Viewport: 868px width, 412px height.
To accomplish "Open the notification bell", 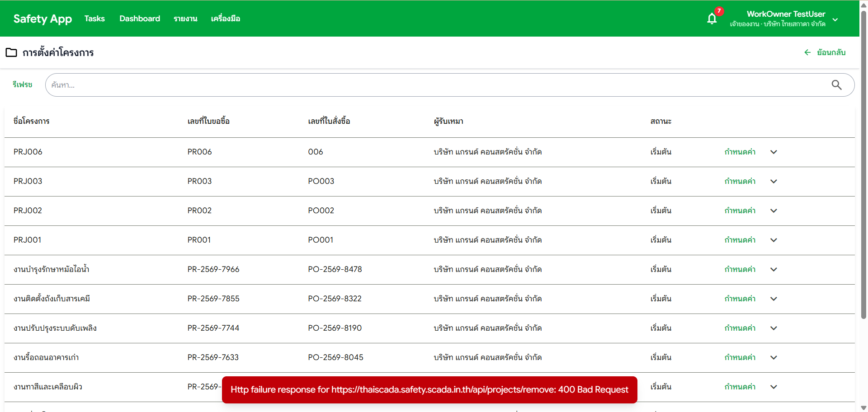I will (712, 19).
